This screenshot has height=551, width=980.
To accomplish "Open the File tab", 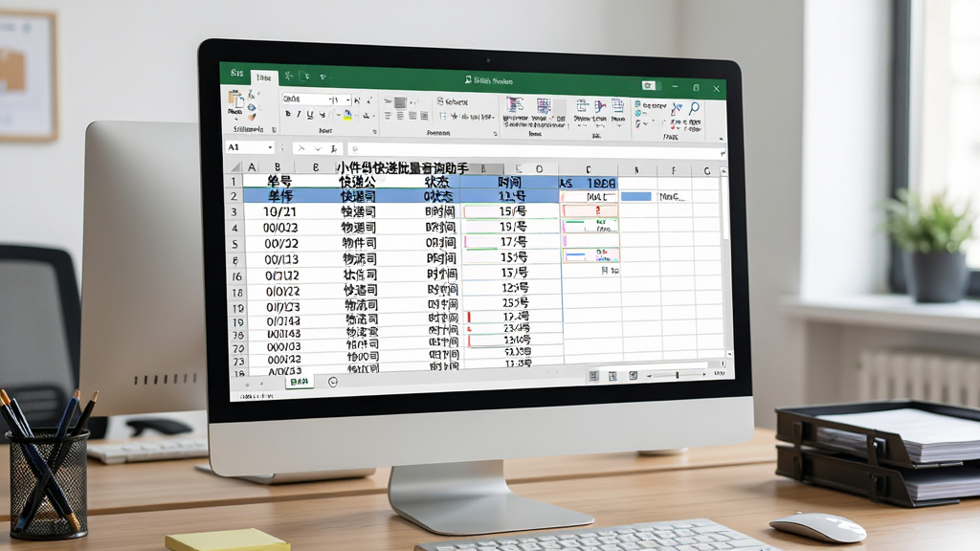I will click(x=237, y=73).
